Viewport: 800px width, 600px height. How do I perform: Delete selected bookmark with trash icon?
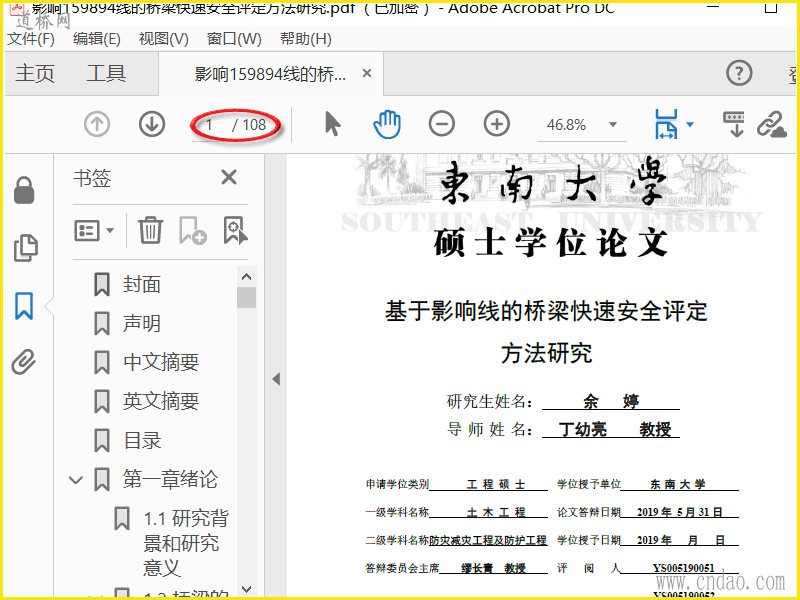click(x=150, y=231)
